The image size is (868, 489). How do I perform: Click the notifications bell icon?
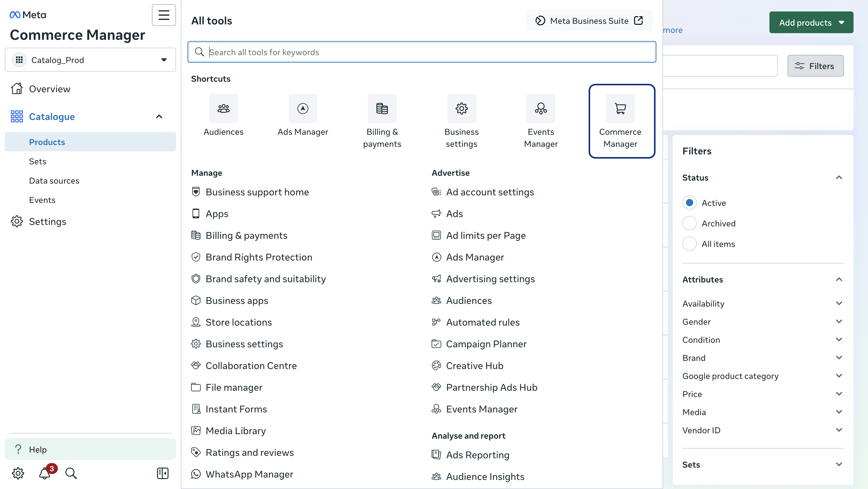[45, 473]
